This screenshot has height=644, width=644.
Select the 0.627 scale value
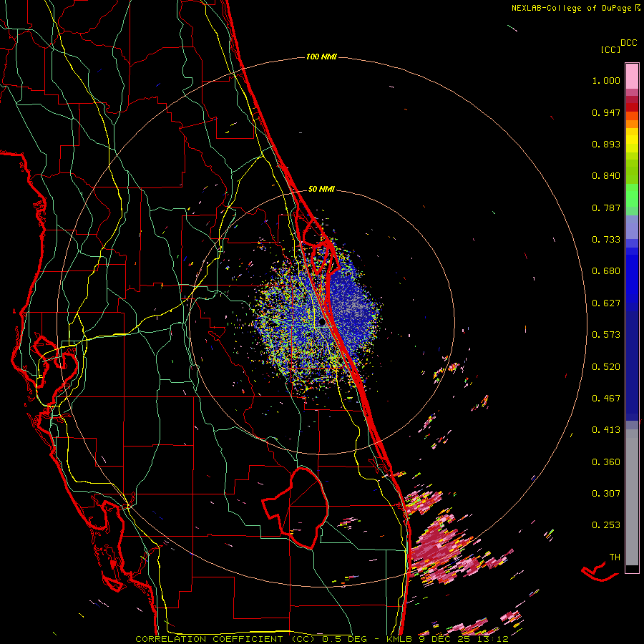pyautogui.click(x=606, y=303)
